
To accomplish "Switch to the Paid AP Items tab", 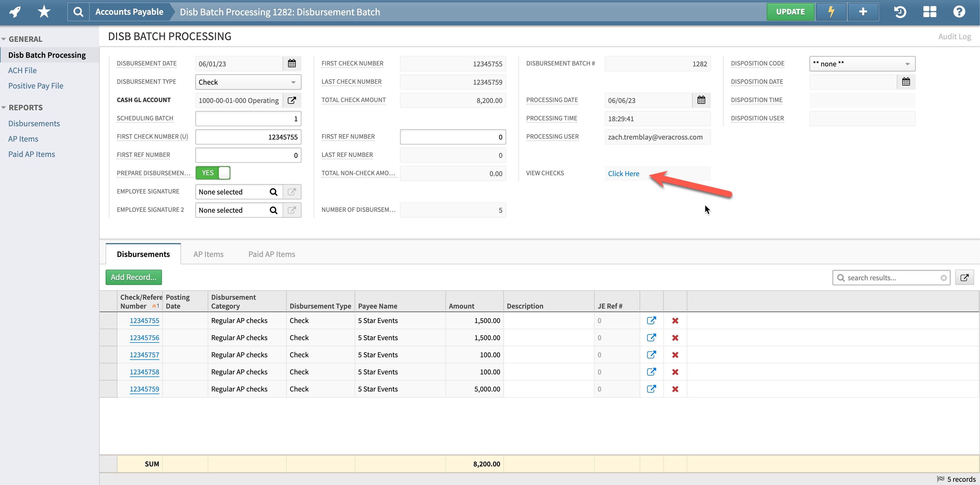I will click(272, 254).
